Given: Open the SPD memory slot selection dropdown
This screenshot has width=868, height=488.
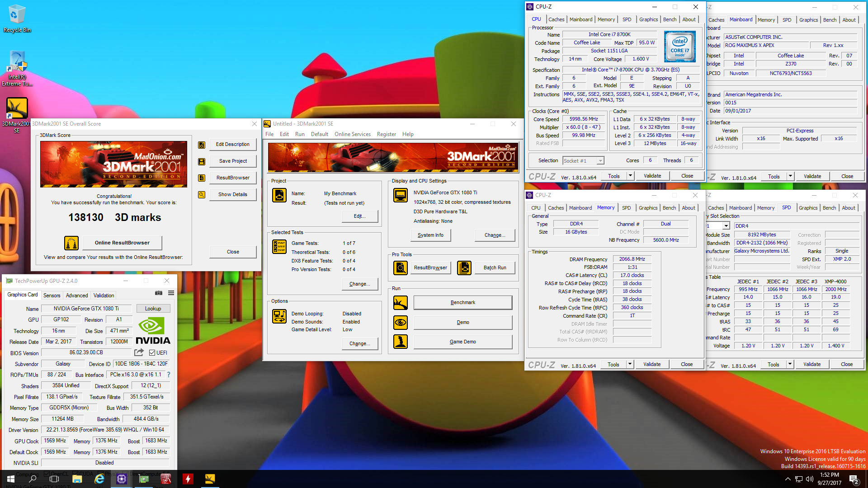Looking at the screenshot, I should pos(726,226).
